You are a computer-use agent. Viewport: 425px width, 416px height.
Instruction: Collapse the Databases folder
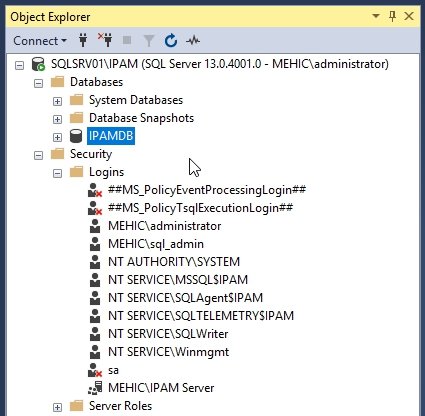pyautogui.click(x=39, y=83)
